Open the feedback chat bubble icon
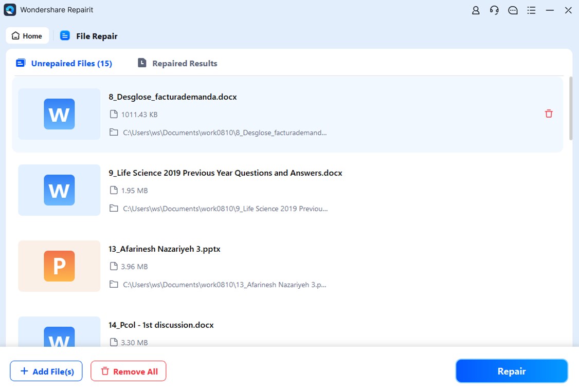Image resolution: width=579 pixels, height=392 pixels. [513, 10]
